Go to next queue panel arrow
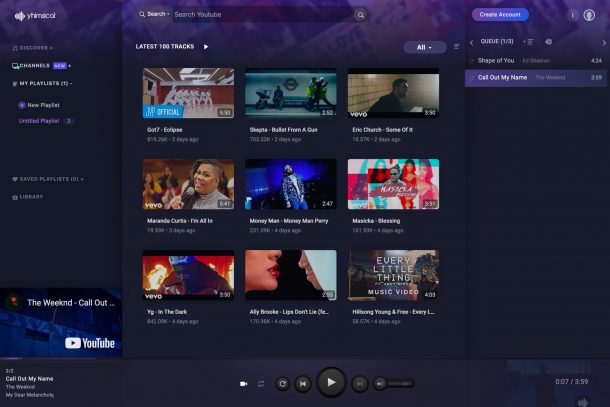The image size is (610, 407). pyautogui.click(x=604, y=42)
